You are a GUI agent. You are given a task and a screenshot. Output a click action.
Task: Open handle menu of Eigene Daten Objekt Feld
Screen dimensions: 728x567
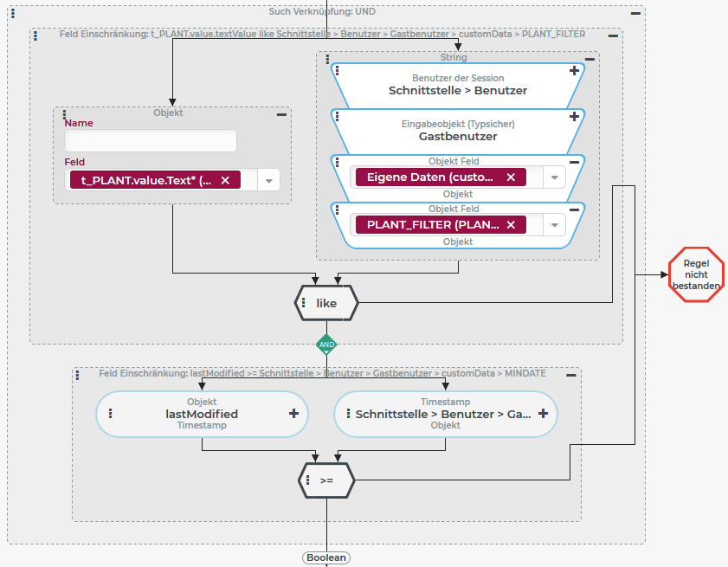point(337,162)
